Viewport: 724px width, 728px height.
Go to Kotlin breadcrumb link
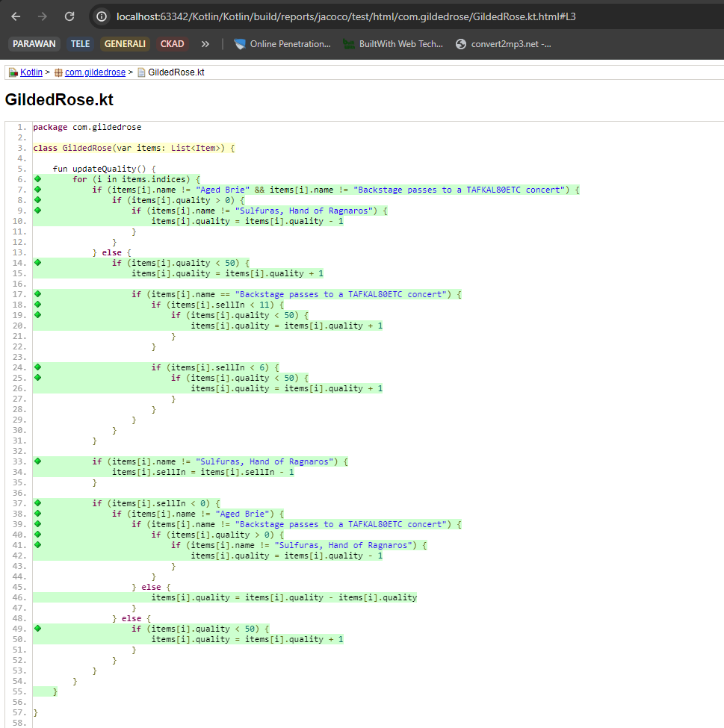pos(31,72)
